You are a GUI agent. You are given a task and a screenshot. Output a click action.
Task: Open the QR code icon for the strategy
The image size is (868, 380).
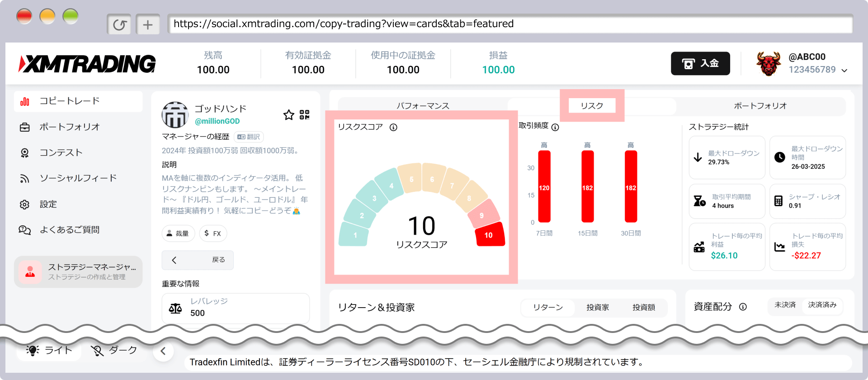tap(305, 115)
